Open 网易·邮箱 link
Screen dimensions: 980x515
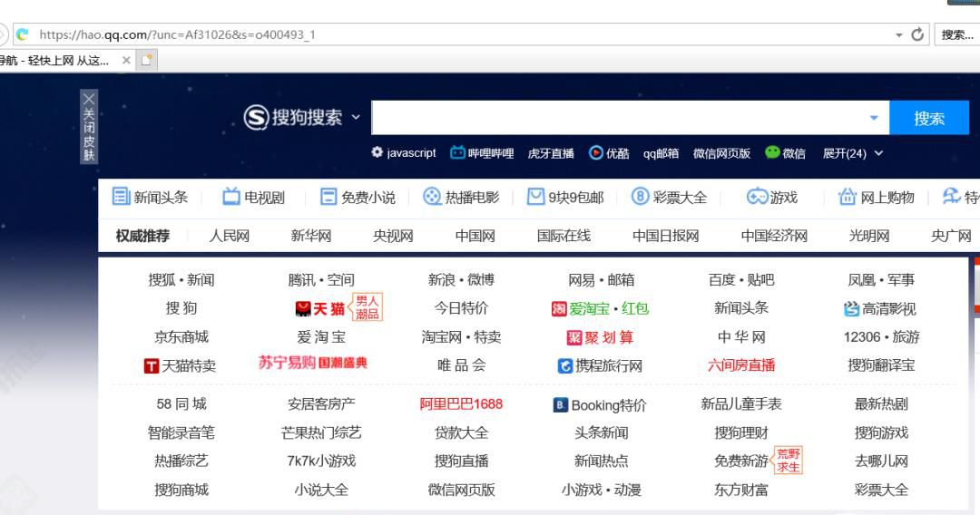tap(602, 279)
